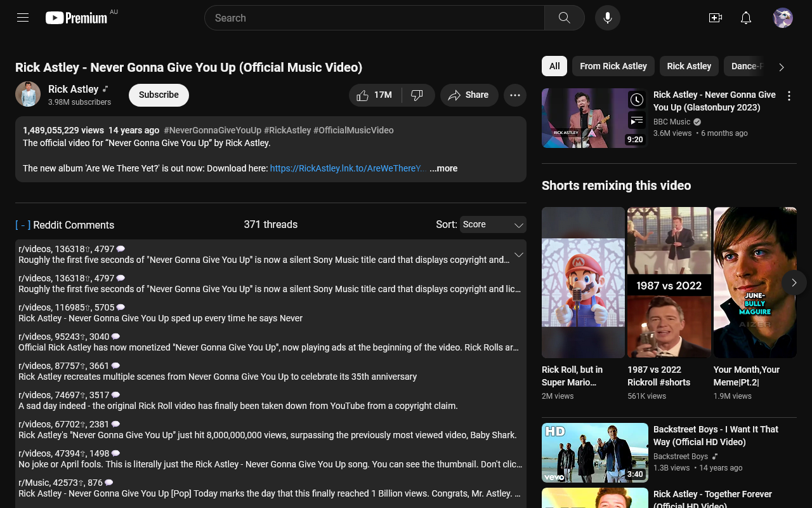The height and width of the screenshot is (508, 812).
Task: Click comment icon on 3661 comments thread
Action: point(115,366)
